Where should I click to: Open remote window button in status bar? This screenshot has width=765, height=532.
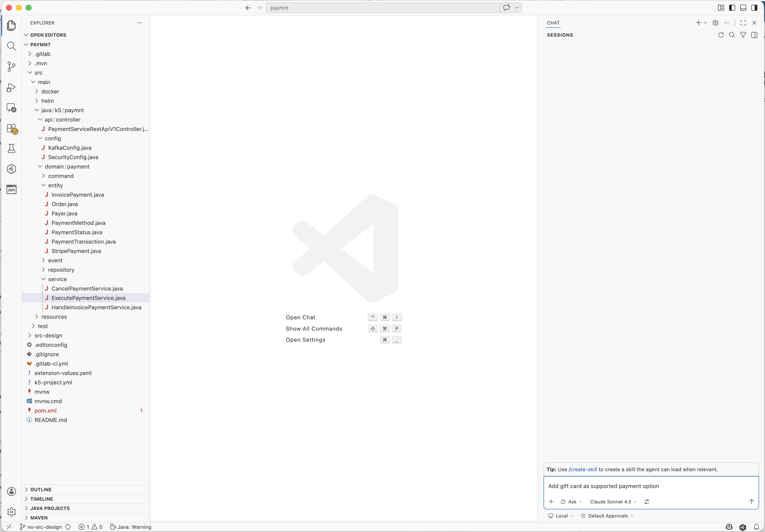point(9,527)
